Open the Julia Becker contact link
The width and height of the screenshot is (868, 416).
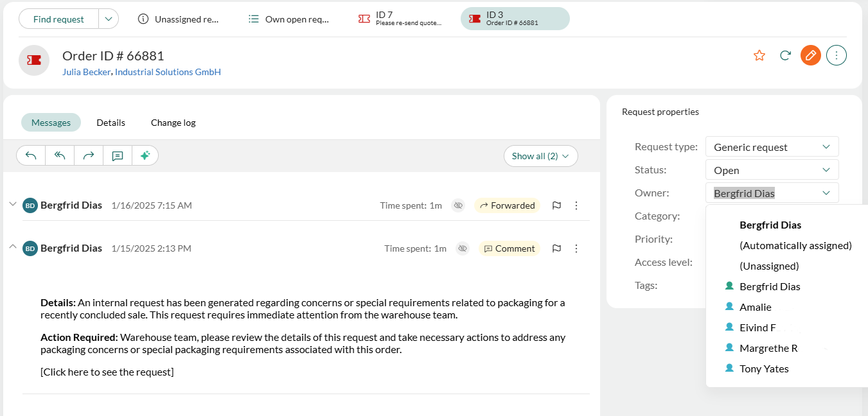click(x=87, y=72)
